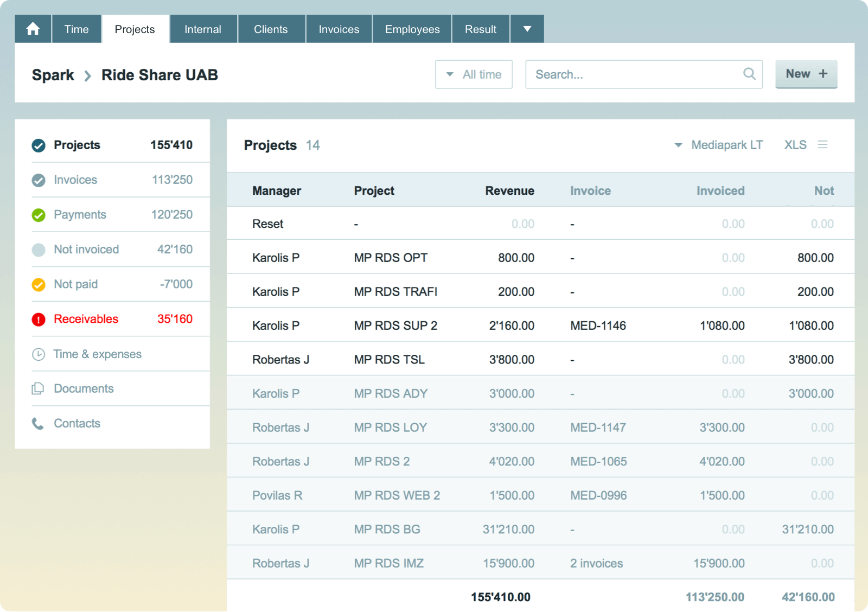
Task: Open the overflow arrow menu in the navigation bar
Action: point(527,29)
